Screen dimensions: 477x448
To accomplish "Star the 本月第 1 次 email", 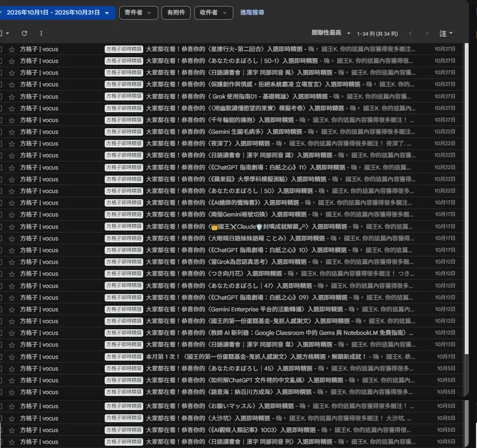I will pyautogui.click(x=11, y=357).
